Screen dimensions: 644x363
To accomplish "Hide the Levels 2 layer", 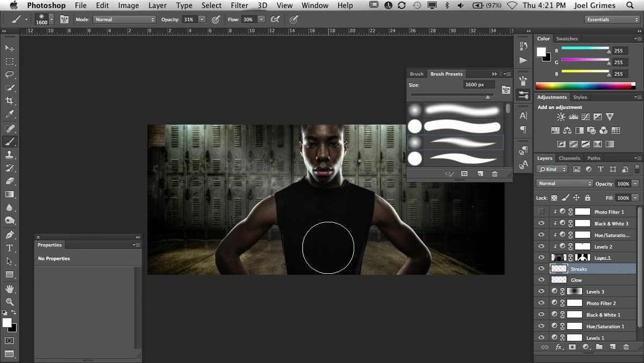I will (x=541, y=246).
